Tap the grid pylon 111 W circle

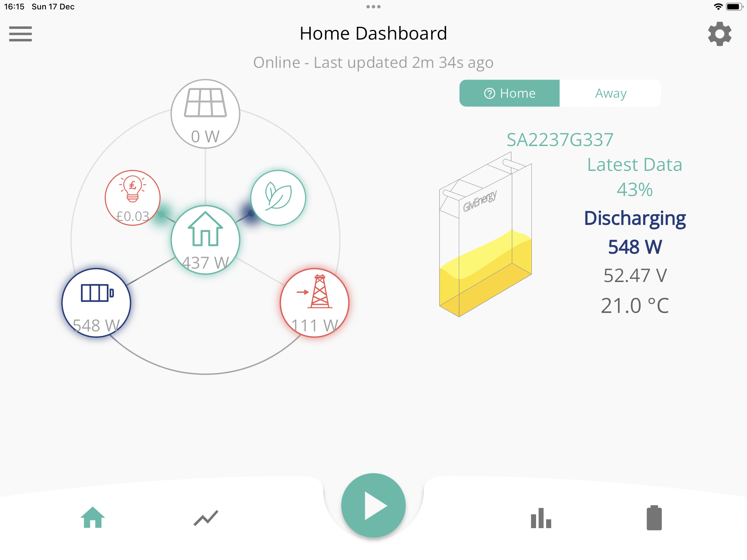314,303
